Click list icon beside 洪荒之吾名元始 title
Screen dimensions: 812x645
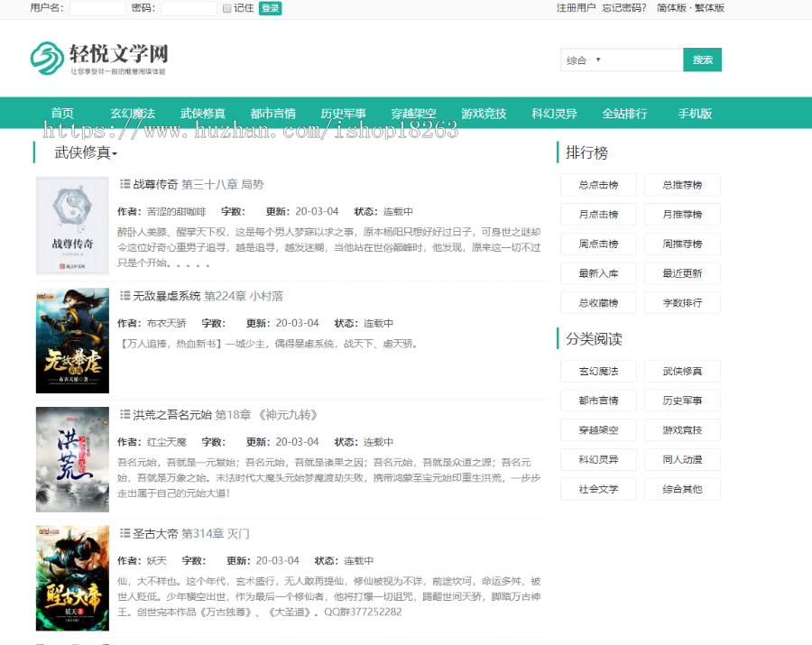125,415
